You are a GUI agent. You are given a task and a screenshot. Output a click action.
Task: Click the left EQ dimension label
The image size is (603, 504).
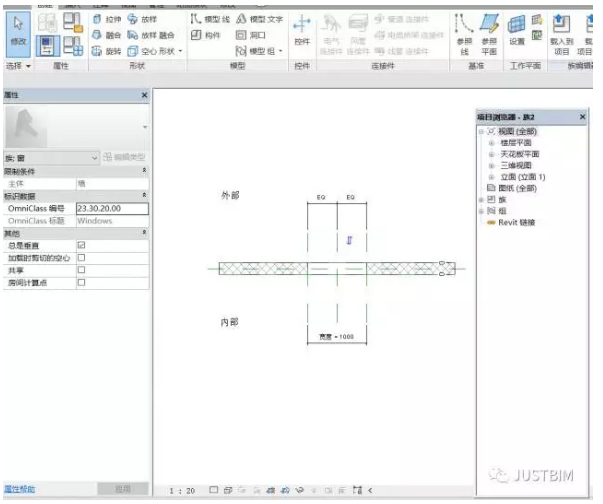tap(321, 197)
